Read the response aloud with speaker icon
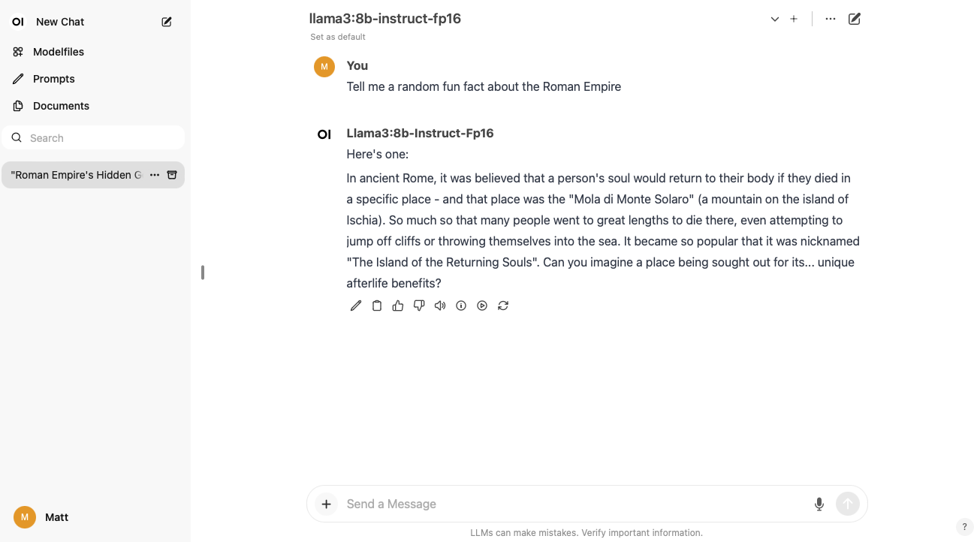This screenshot has width=980, height=542. click(x=440, y=306)
